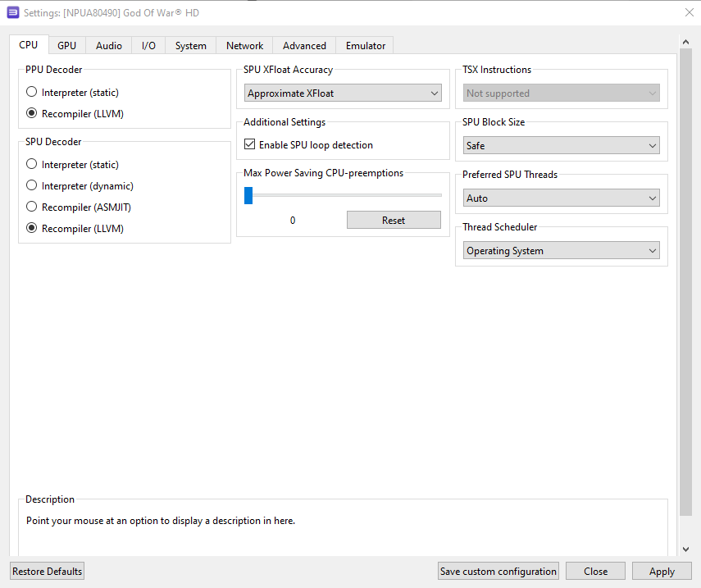The height and width of the screenshot is (588, 701).
Task: Click the RPCS3 app icon in title bar
Action: tap(13, 12)
